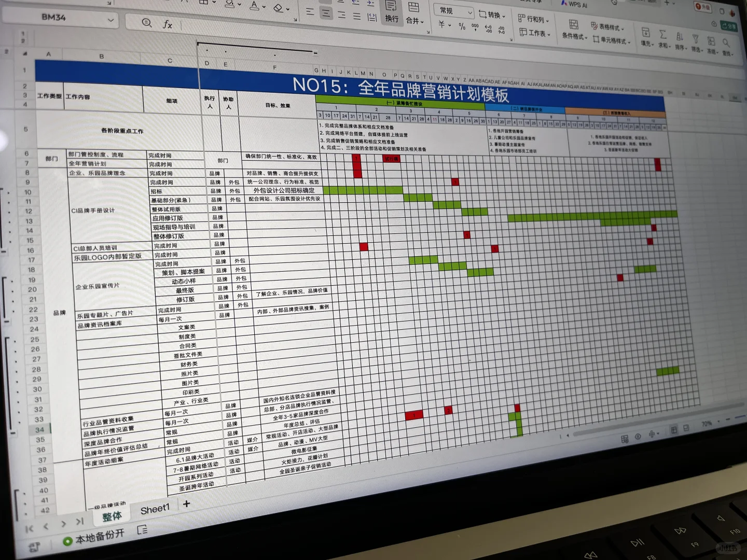Click outline level 2 button above row headers
Screen dimensions: 747x560
pos(23,40)
